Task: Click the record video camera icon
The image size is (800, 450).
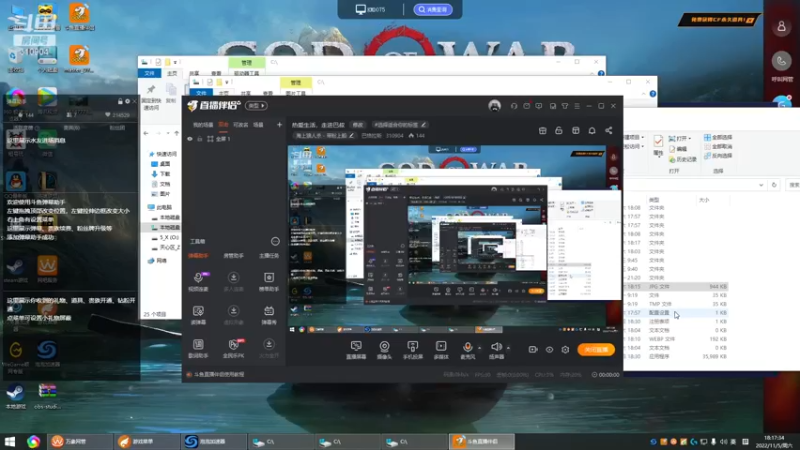Action: coord(533,349)
